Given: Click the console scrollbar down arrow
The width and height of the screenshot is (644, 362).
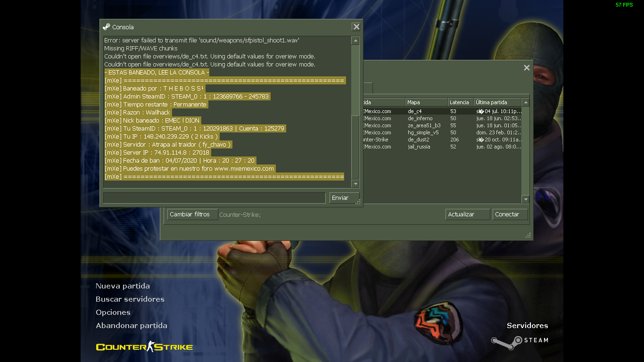Looking at the screenshot, I should click(x=355, y=184).
